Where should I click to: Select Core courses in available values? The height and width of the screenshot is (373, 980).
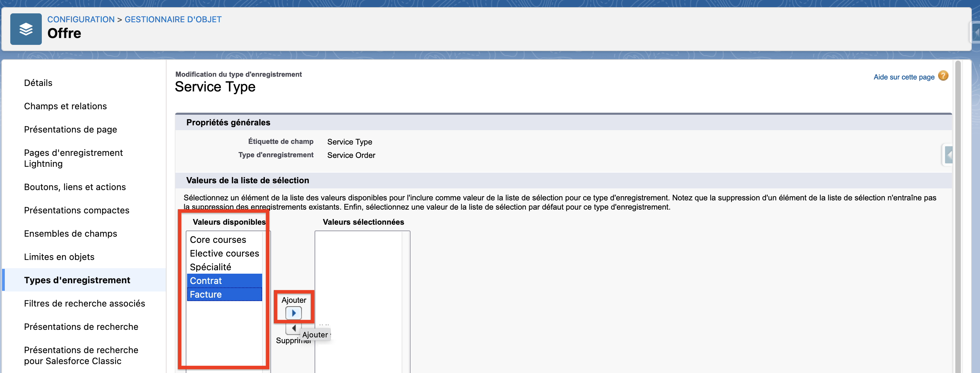tap(218, 240)
